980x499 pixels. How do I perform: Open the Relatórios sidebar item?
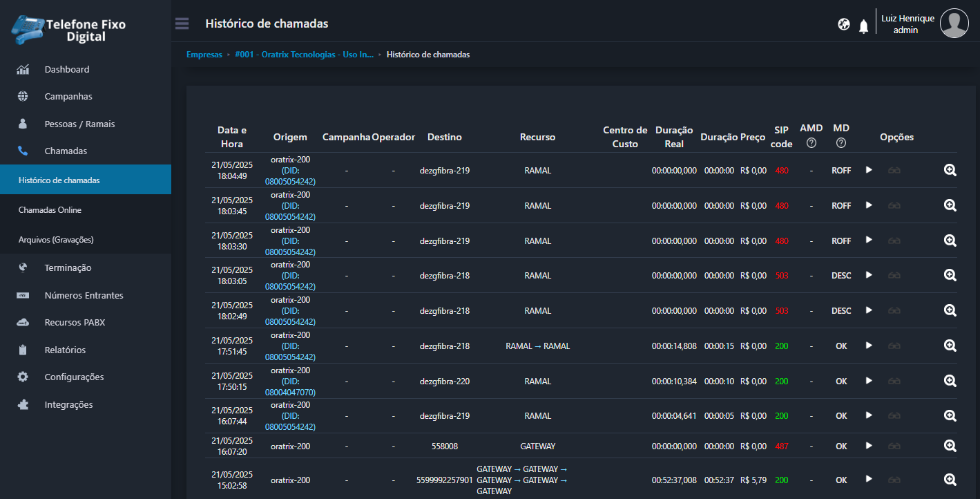65,350
